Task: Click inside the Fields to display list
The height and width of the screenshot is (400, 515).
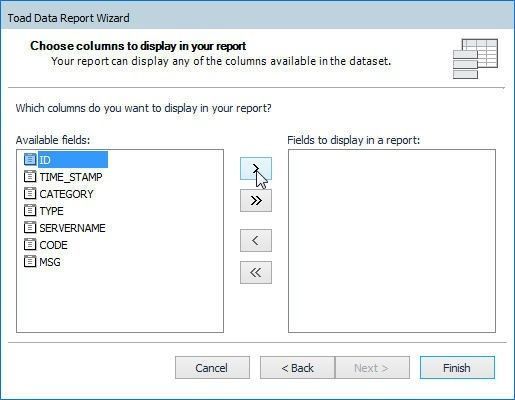Action: point(392,241)
